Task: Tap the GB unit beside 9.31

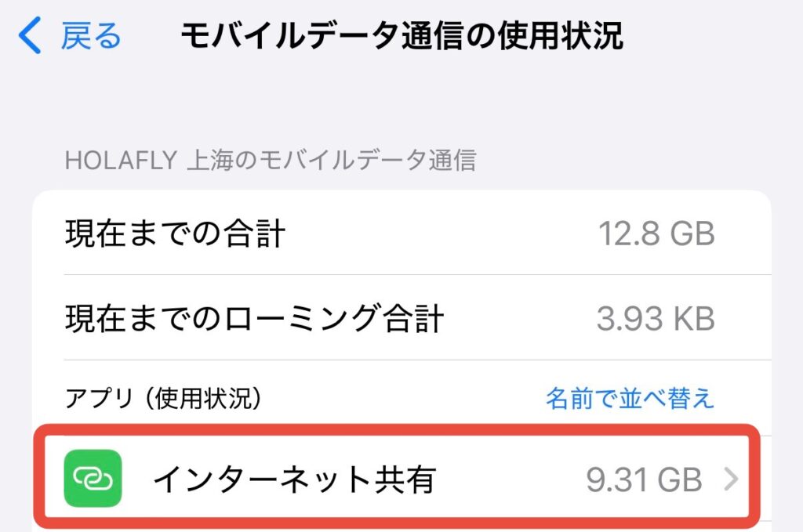Action: pos(681,480)
